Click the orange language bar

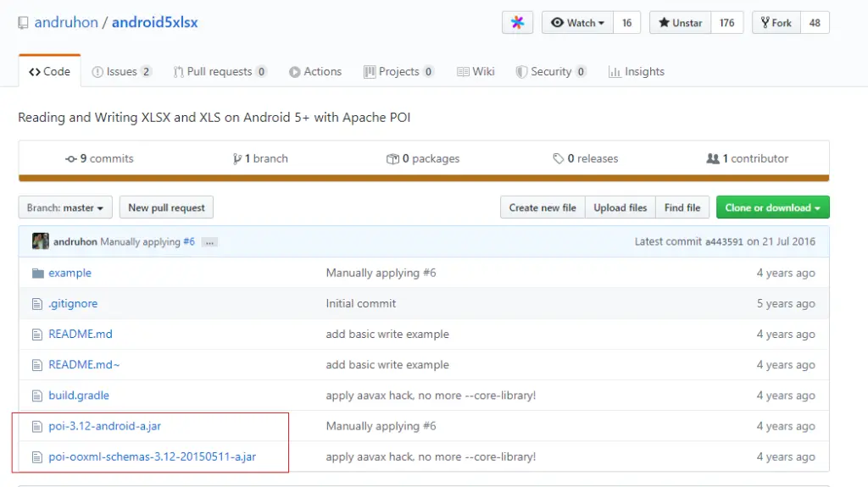click(424, 178)
